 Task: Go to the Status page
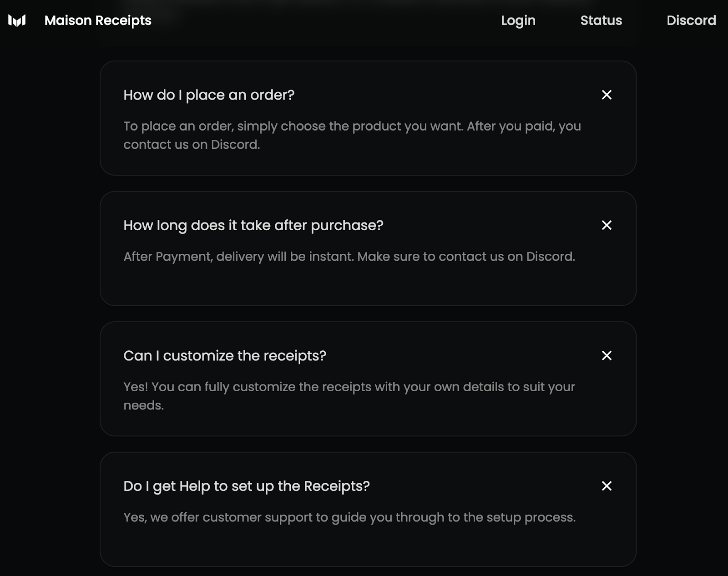point(601,20)
